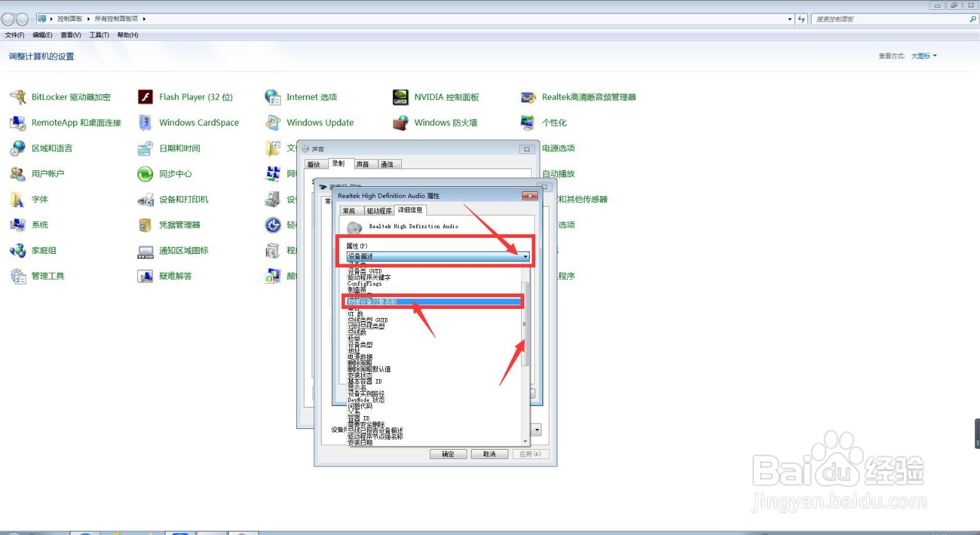
Task: Choose 总线类型 GUID in the property list
Action: 367,320
